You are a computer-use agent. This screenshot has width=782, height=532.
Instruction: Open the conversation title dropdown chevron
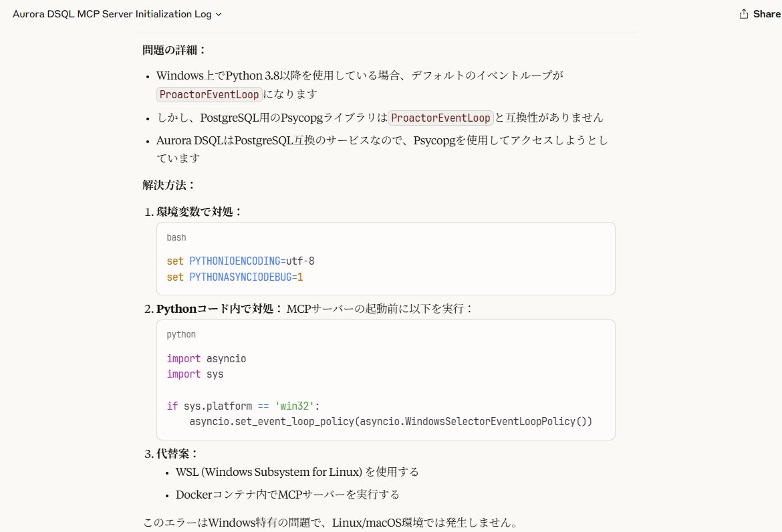point(219,15)
